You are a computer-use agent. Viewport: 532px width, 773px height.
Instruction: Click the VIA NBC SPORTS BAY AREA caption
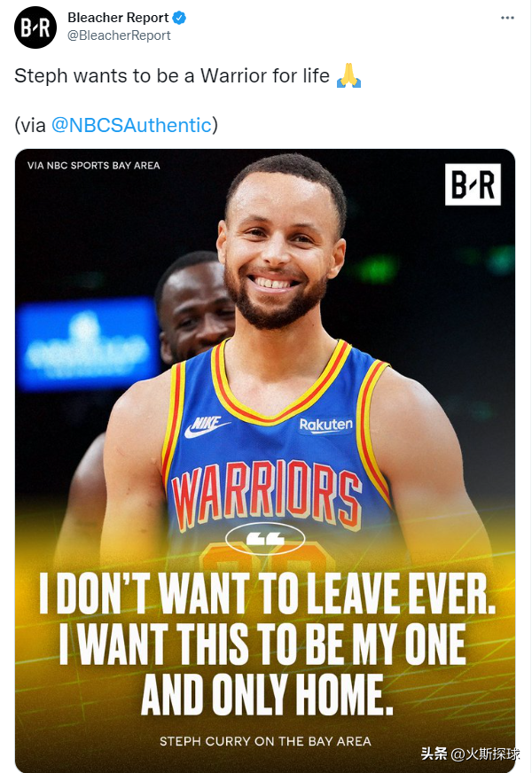point(94,166)
